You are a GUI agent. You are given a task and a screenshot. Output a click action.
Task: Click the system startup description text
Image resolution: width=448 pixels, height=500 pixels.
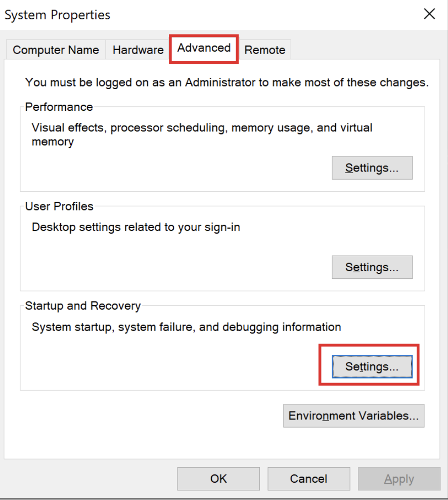pos(186,327)
